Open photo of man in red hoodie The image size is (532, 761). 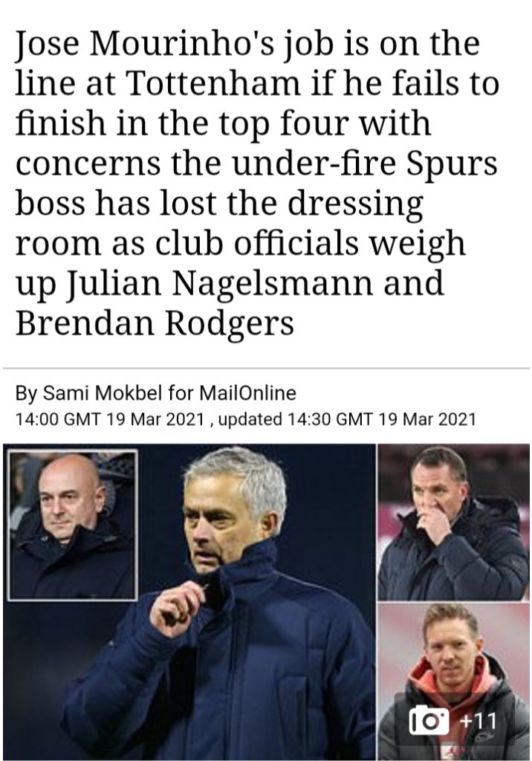tap(453, 681)
